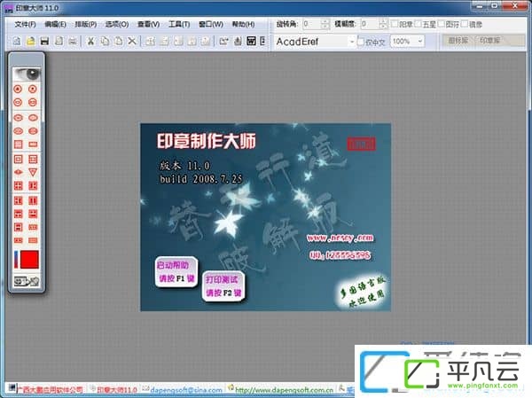Open the 排版(P) menu

point(85,25)
